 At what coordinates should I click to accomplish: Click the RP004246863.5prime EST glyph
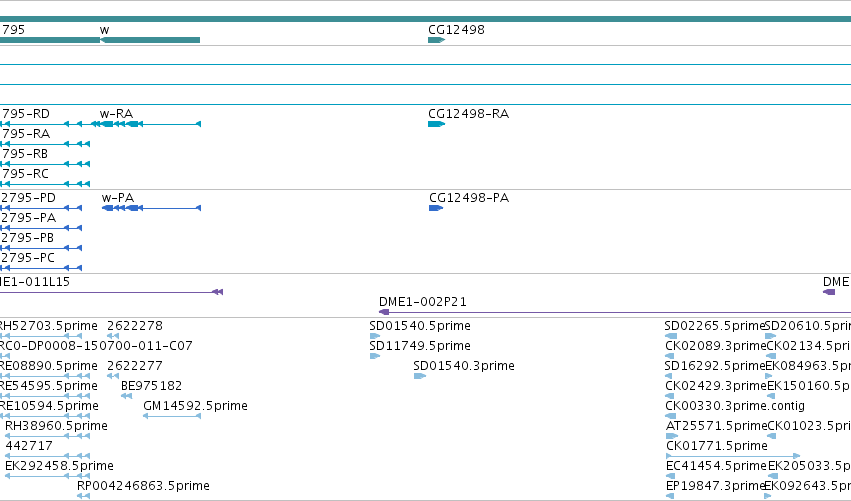point(83,496)
